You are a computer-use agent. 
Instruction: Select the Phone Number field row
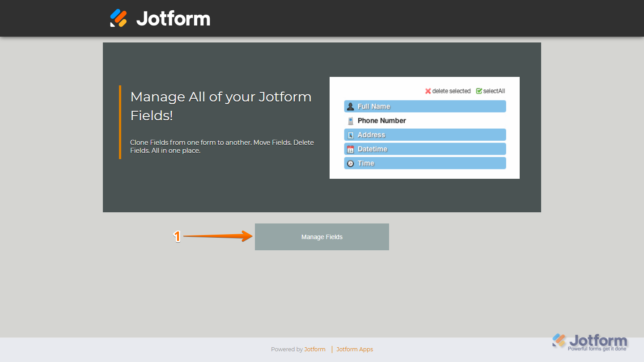click(x=425, y=121)
